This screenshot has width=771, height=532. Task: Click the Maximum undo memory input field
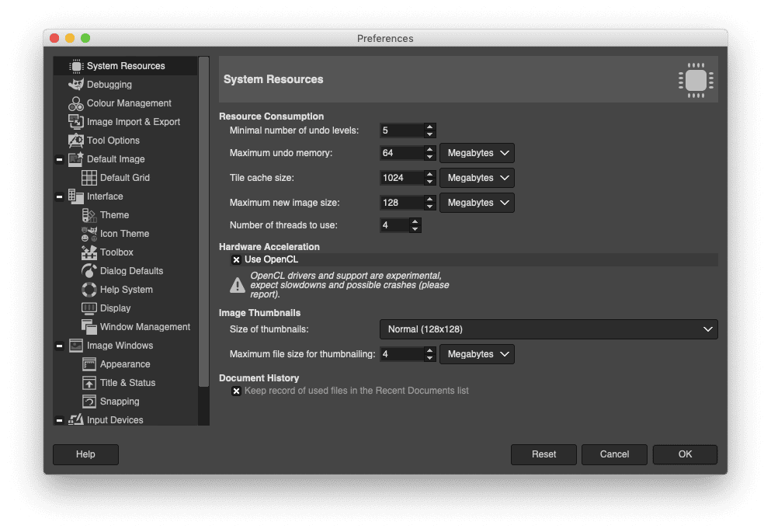(x=401, y=153)
